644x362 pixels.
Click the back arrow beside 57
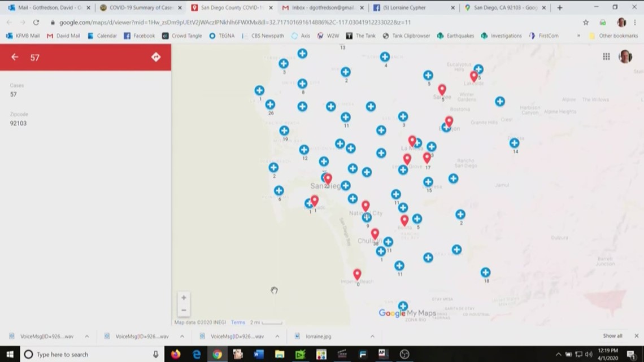15,57
